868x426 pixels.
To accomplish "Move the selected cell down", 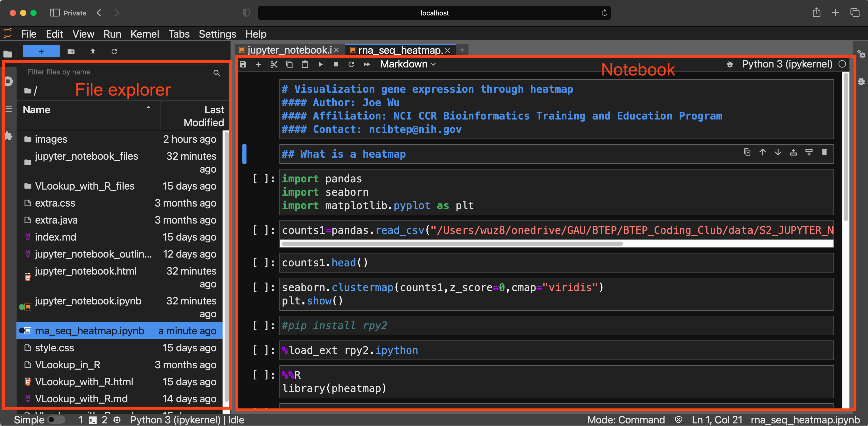I will [x=778, y=152].
